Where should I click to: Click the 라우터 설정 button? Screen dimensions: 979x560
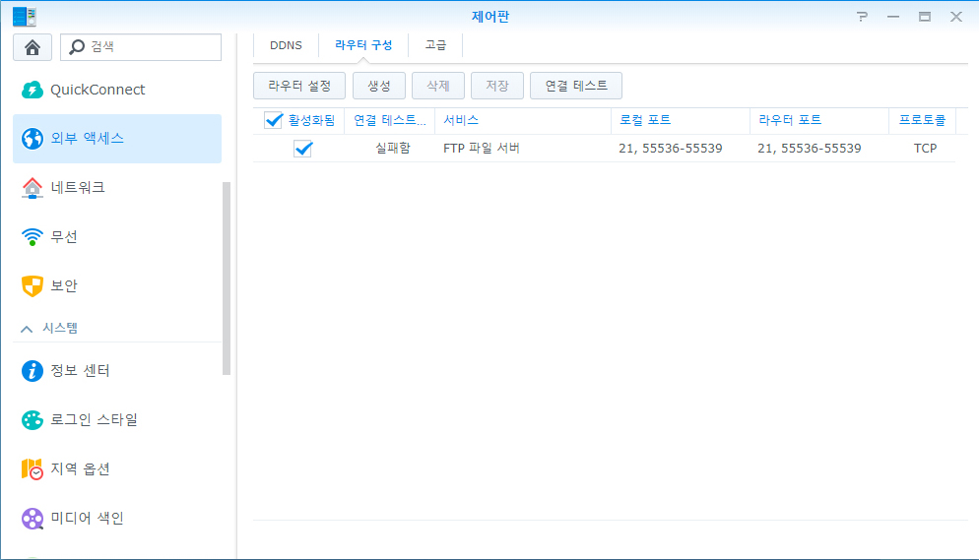click(299, 86)
